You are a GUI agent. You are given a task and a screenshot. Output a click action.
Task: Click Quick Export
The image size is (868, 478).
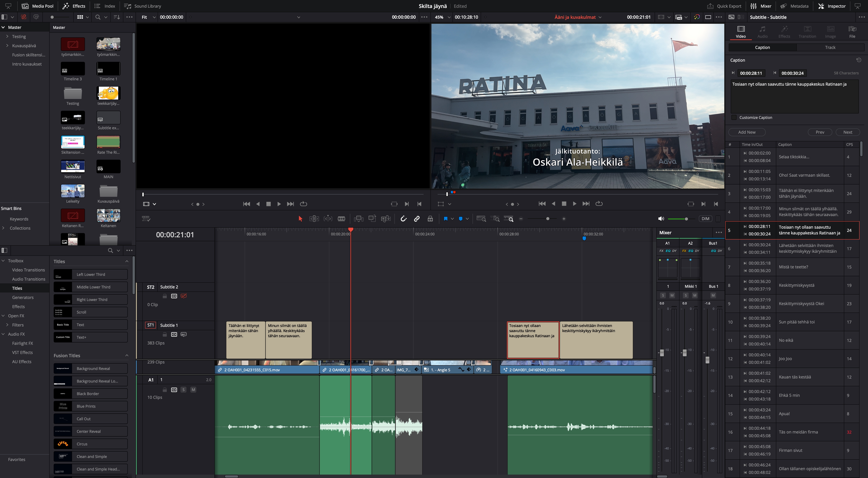[724, 6]
